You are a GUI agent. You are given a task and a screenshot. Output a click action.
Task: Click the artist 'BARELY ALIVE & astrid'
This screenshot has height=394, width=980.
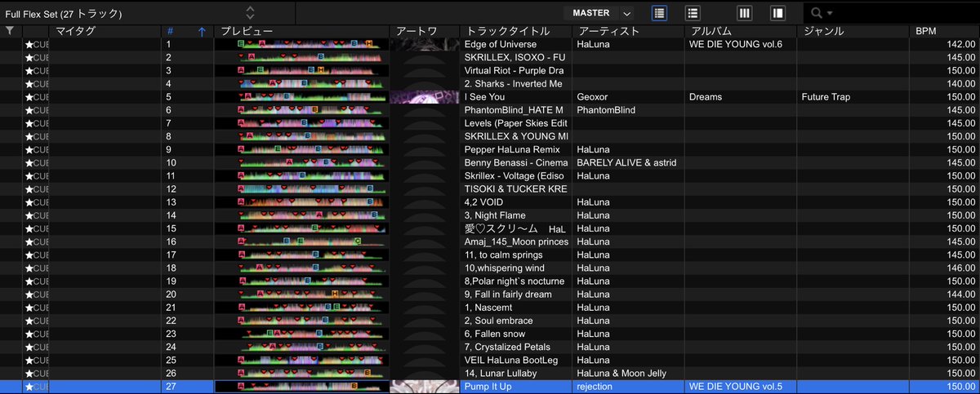point(626,162)
